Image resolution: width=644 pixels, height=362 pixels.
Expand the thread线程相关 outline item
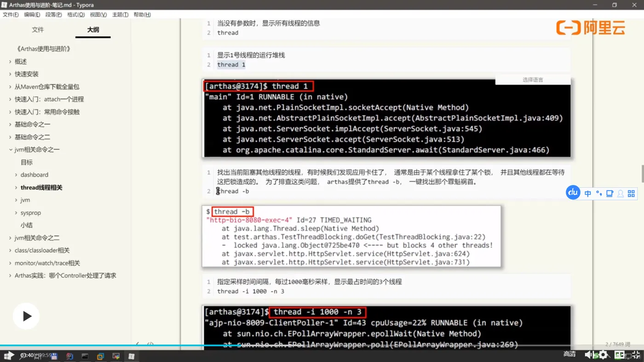(x=16, y=187)
